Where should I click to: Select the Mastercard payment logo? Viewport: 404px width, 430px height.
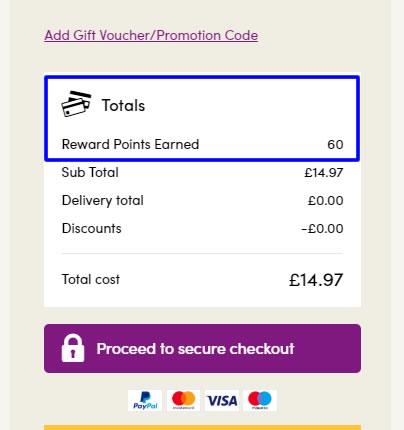point(183,400)
